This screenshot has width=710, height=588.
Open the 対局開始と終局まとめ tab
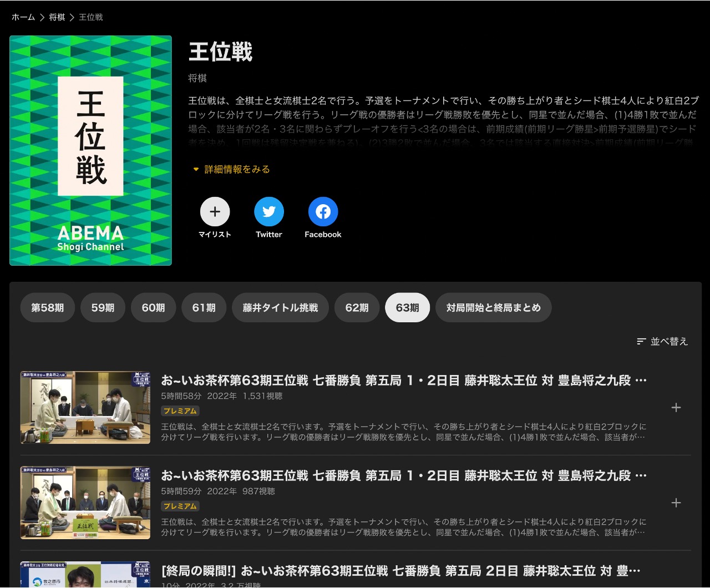[x=494, y=307]
